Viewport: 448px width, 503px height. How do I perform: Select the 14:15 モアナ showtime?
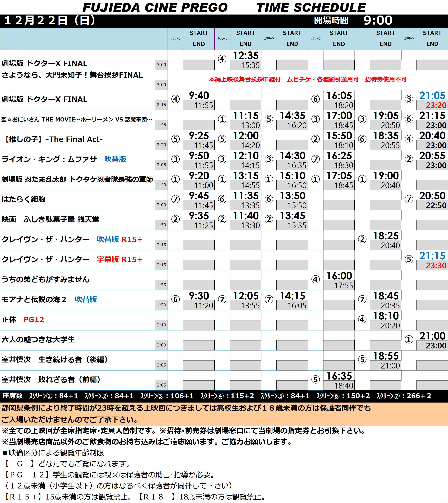click(x=292, y=296)
